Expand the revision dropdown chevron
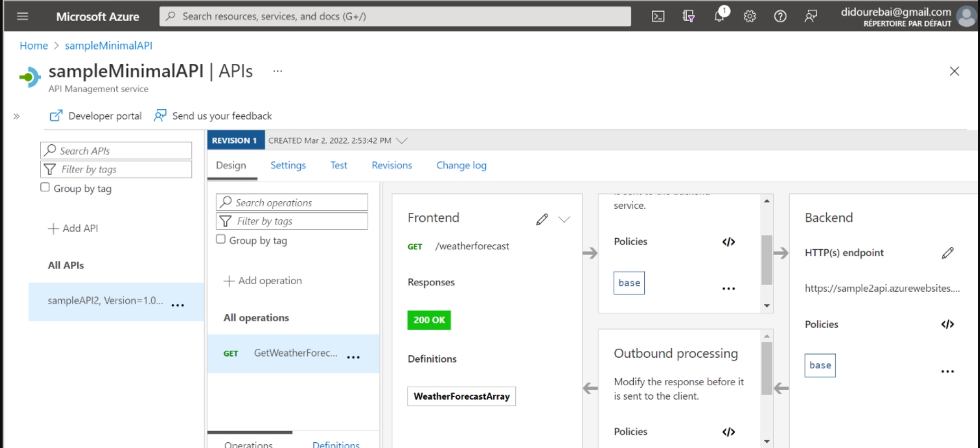980x448 pixels. (402, 141)
